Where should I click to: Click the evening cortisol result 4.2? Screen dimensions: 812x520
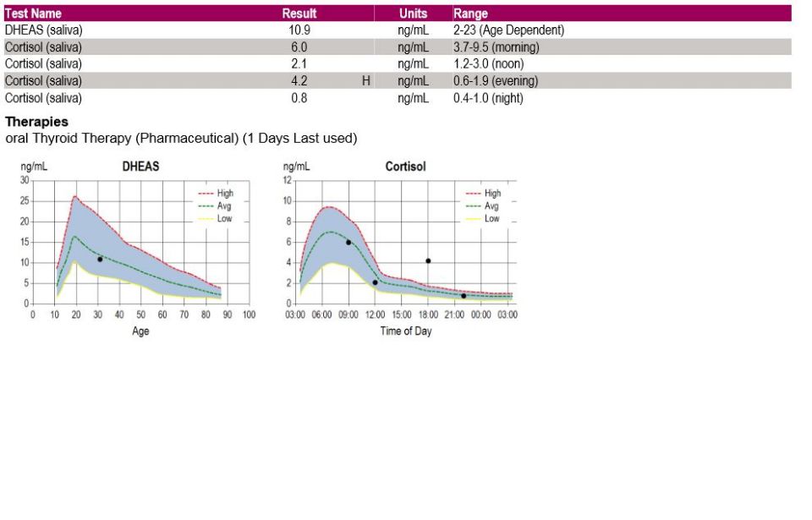tap(299, 81)
